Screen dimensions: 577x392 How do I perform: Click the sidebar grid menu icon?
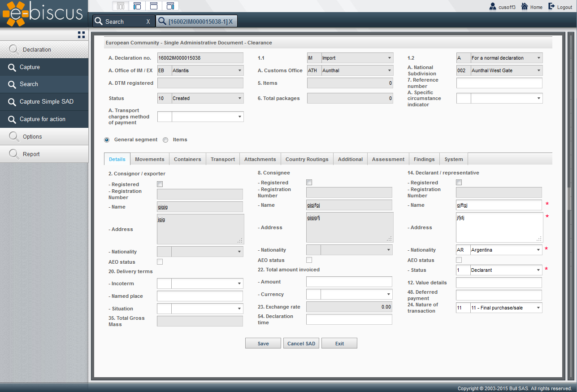(81, 35)
